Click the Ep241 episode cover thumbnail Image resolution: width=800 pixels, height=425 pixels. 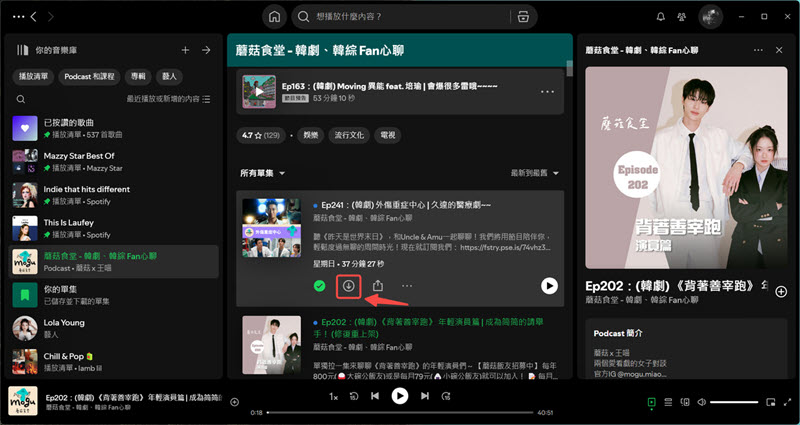pos(271,228)
